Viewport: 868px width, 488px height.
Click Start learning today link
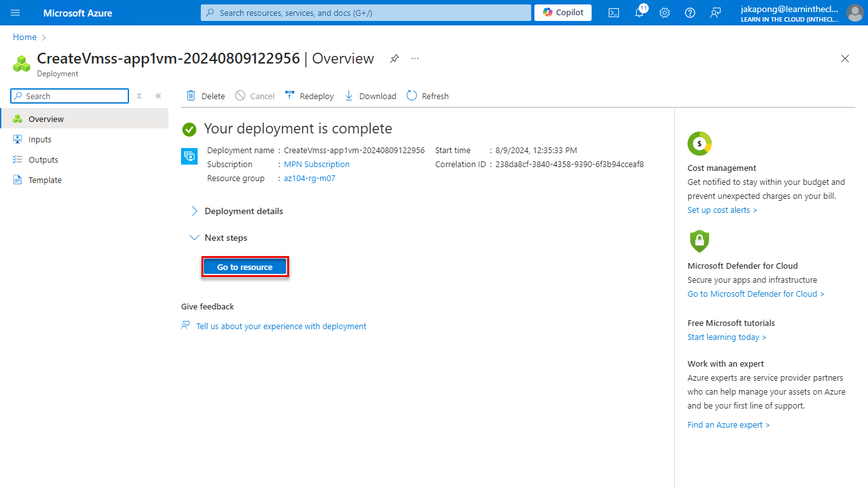point(726,337)
